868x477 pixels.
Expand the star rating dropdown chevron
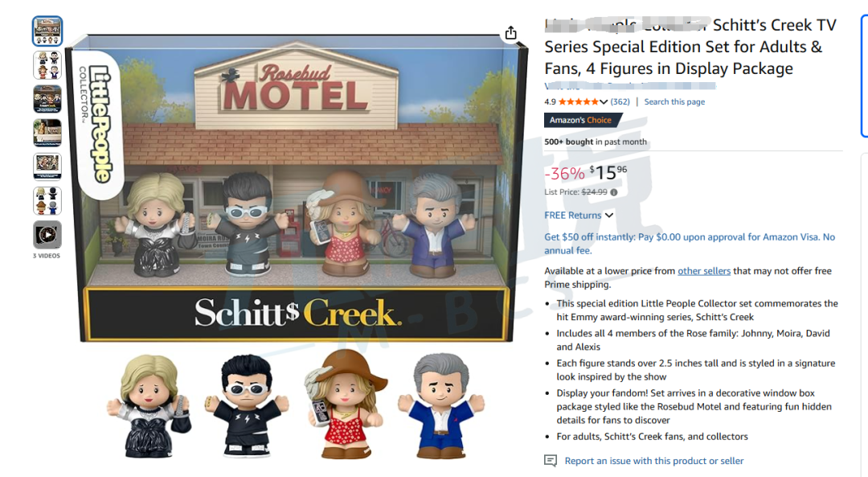(x=604, y=102)
